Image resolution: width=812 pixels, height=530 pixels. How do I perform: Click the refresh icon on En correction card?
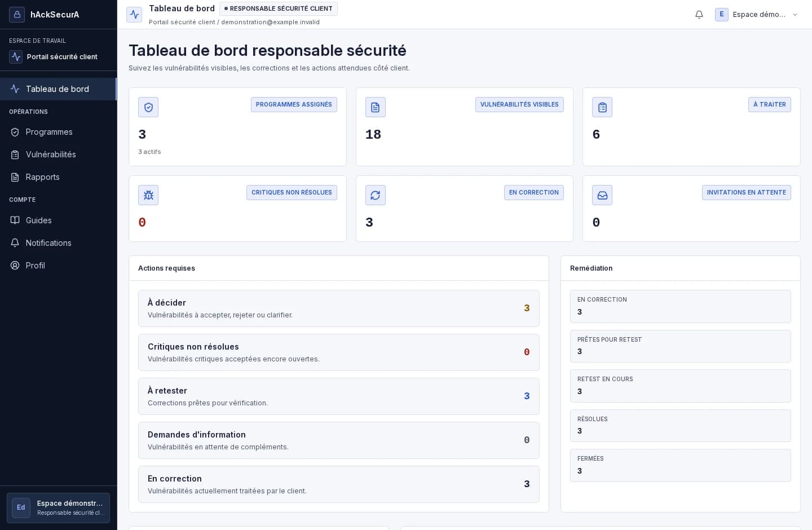point(376,195)
